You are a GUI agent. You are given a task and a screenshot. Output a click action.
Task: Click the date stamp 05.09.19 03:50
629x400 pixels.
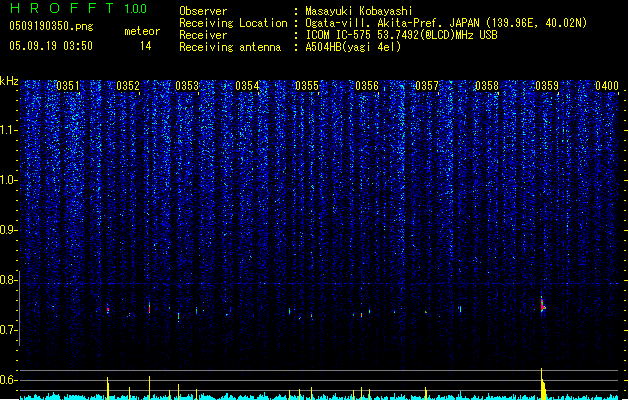click(x=51, y=46)
